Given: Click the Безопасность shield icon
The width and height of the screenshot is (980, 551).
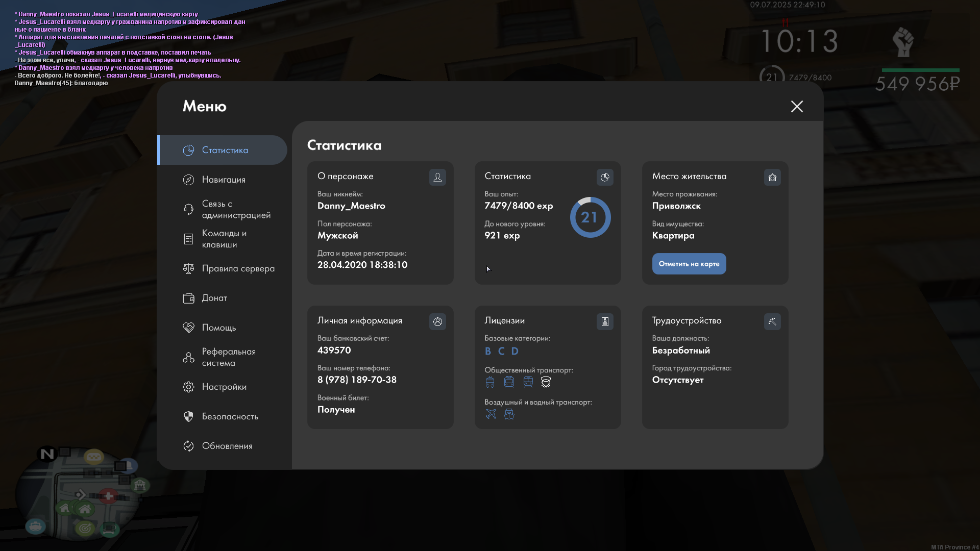Looking at the screenshot, I should [188, 416].
